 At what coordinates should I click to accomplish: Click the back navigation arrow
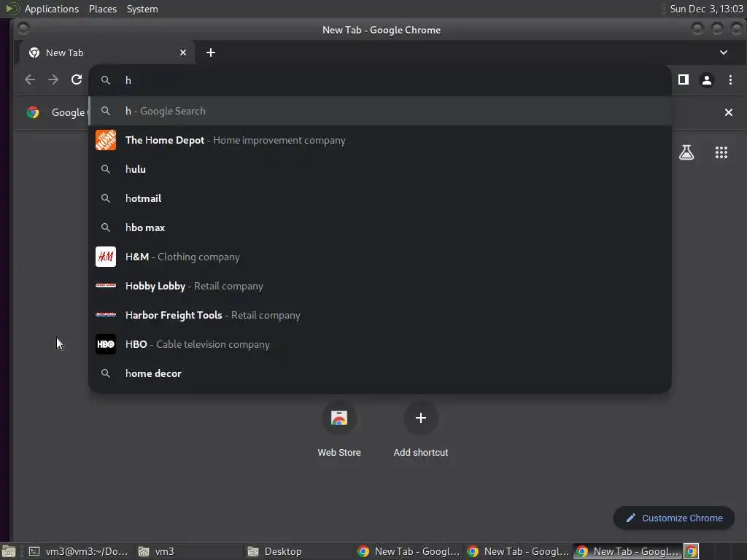(x=29, y=79)
